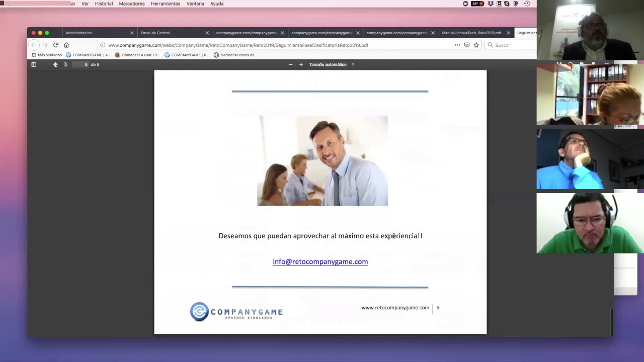Show site information icon in address bar
This screenshot has width=644, height=362.
(x=103, y=45)
